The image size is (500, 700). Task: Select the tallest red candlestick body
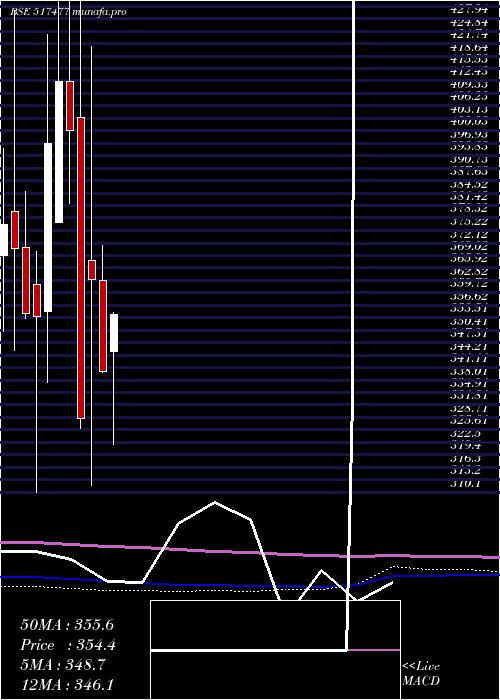coord(81,268)
